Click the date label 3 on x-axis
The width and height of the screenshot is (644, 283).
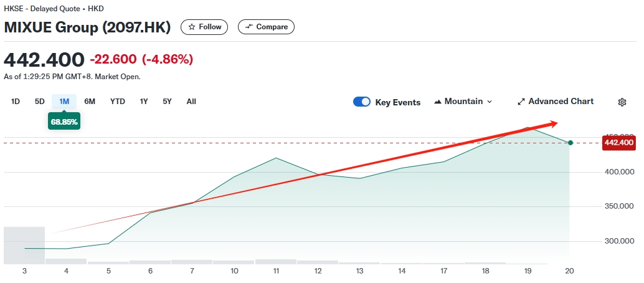pyautogui.click(x=25, y=271)
